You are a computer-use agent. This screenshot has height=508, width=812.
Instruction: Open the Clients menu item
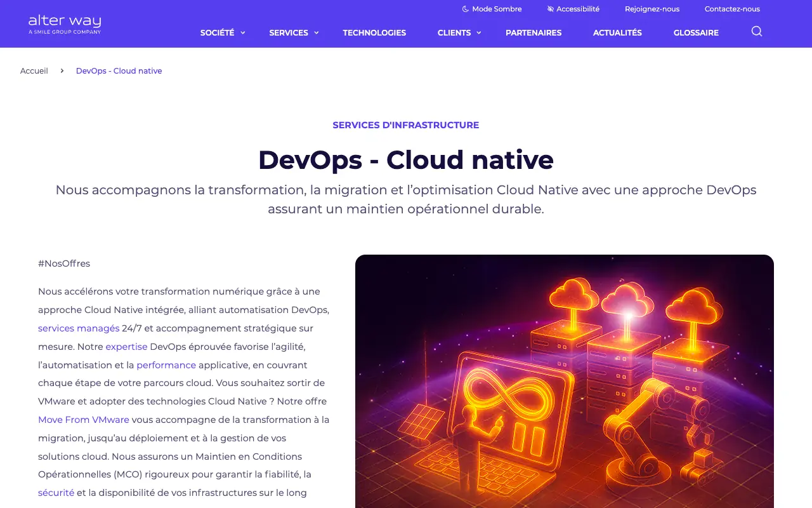tap(454, 32)
